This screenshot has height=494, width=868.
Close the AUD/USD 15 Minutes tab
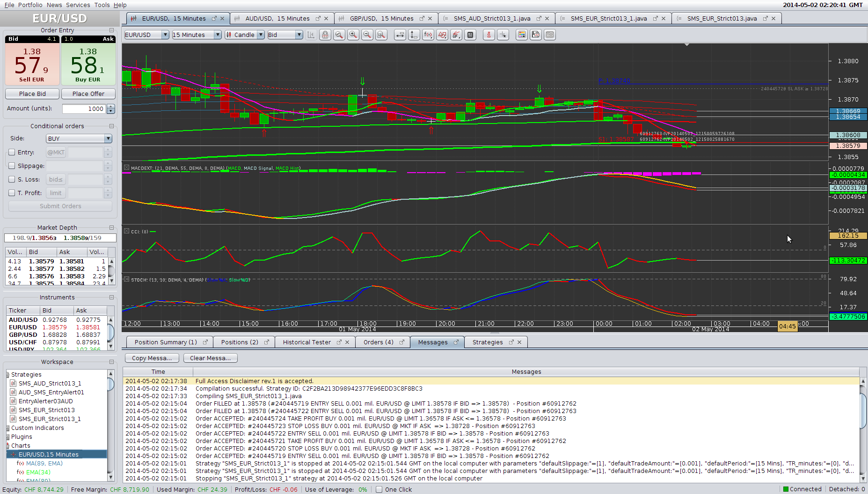pos(326,19)
